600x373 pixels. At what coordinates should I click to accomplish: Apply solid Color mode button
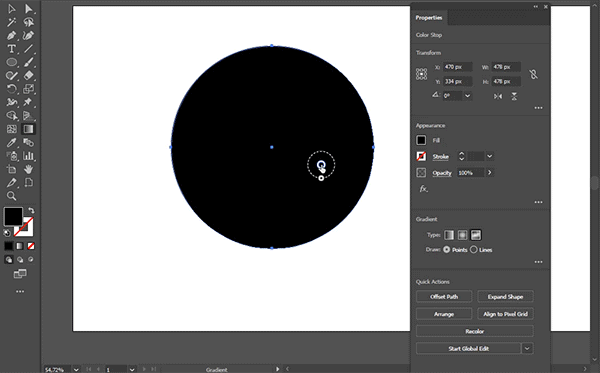click(8, 246)
